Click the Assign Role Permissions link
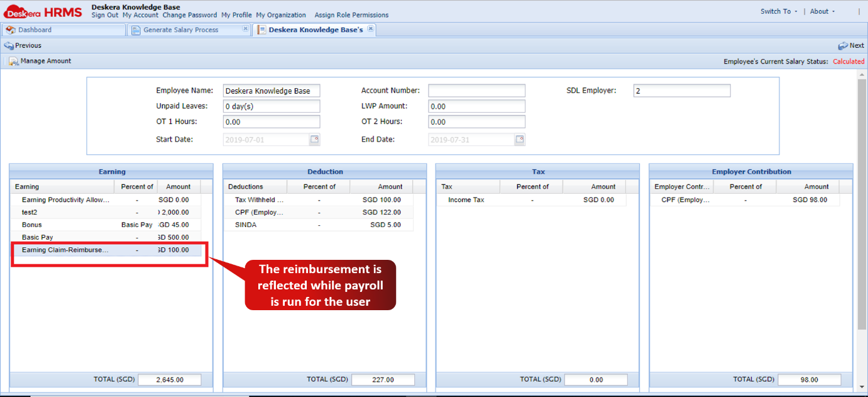Viewport: 868px width, 397px height. click(352, 14)
